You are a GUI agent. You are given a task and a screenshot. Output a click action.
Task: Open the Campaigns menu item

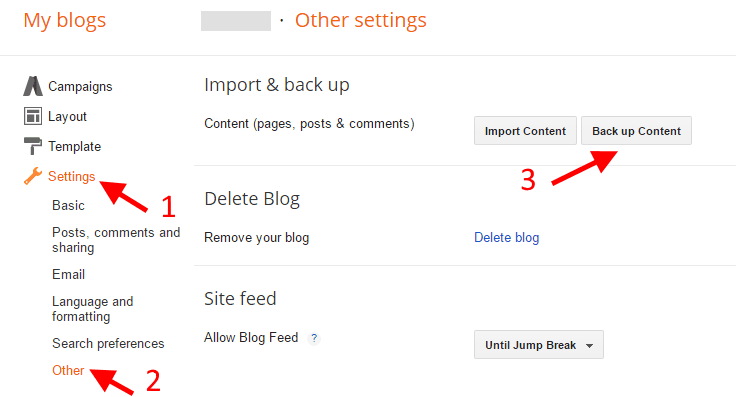[x=80, y=87]
